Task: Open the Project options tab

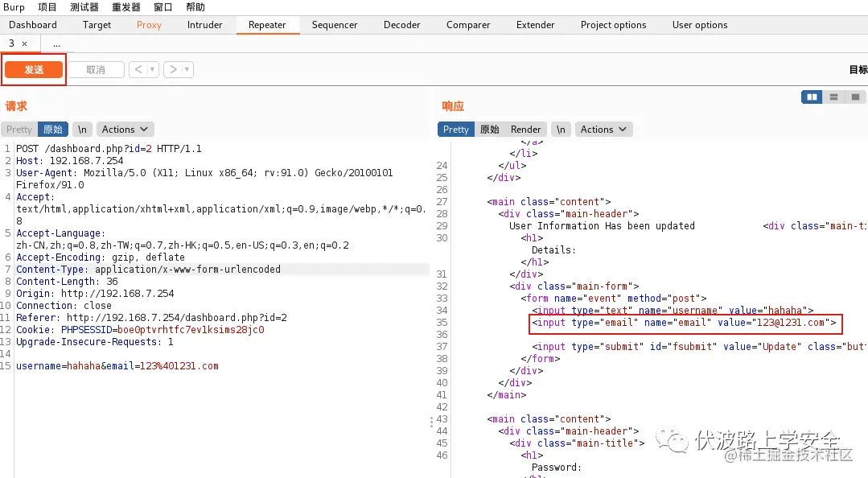Action: (x=613, y=25)
